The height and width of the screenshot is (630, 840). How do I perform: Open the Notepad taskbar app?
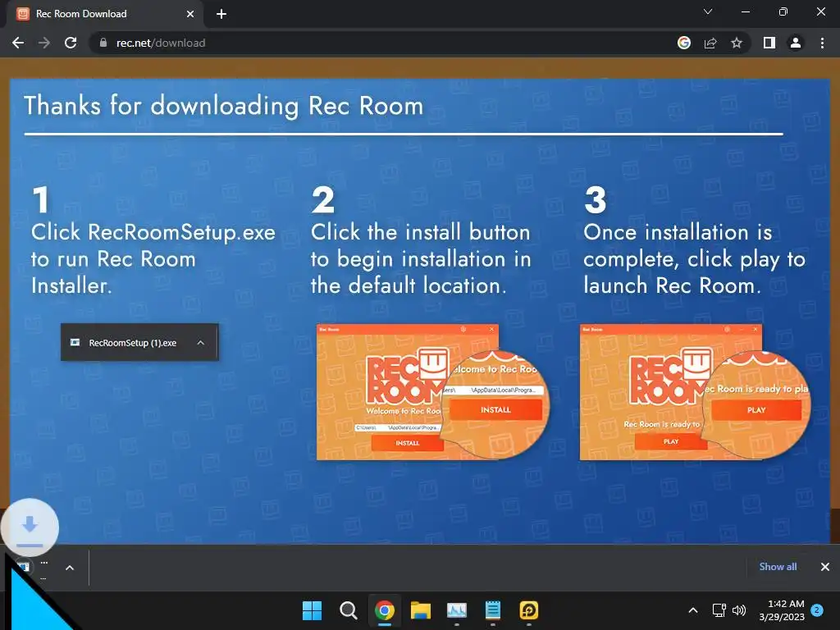(492, 610)
